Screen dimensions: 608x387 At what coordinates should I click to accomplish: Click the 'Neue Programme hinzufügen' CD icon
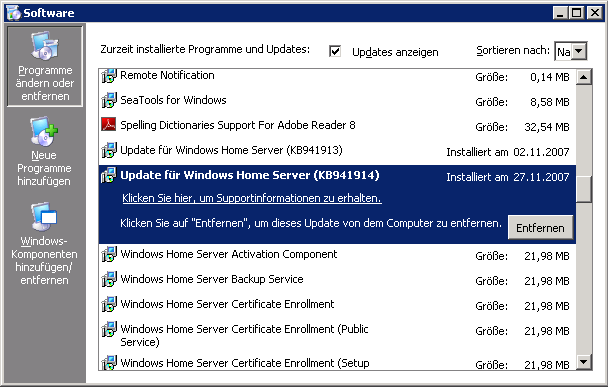44,131
